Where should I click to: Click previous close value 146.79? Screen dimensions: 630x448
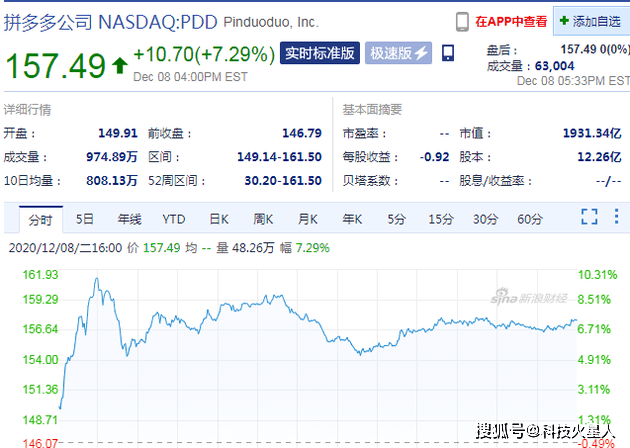click(x=302, y=133)
